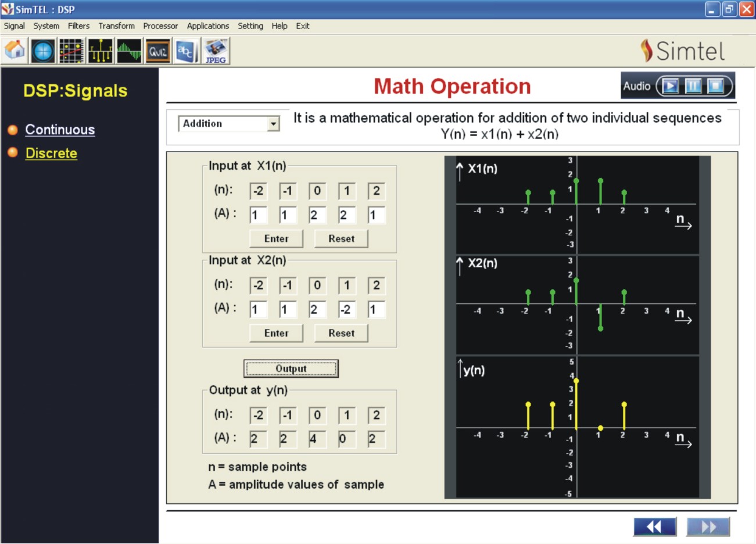
Task: Click the X1(n) graph plot
Action: pos(578,205)
